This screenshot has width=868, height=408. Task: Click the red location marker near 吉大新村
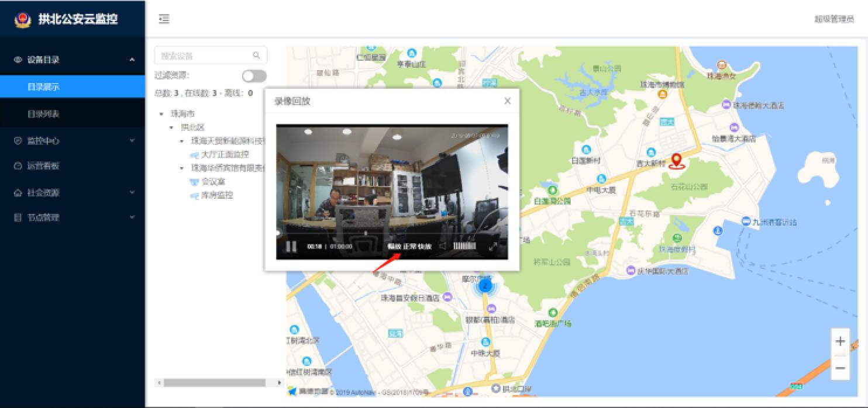[677, 159]
